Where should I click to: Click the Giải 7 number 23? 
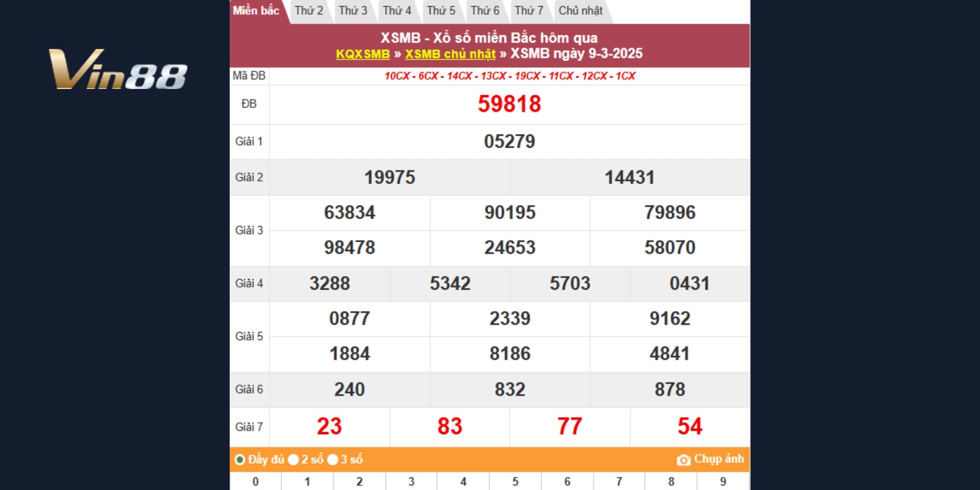(x=330, y=426)
